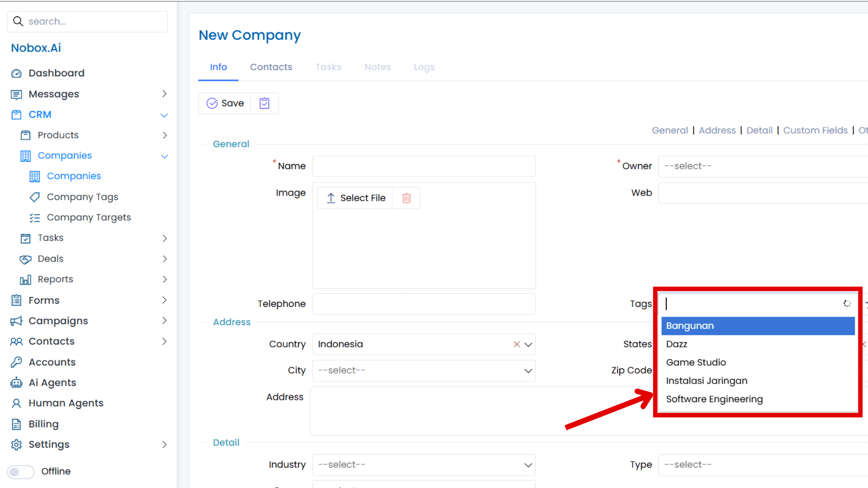This screenshot has height=488, width=868.
Task: Select Company Targets in the sidebar
Action: 88,217
